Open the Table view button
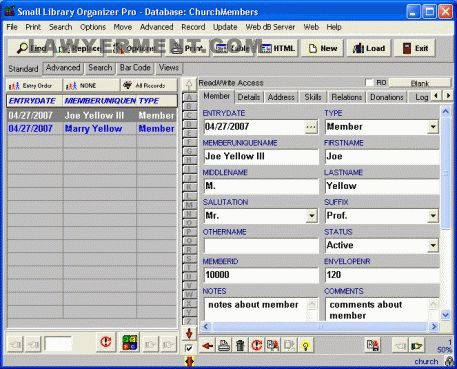This screenshot has height=369, width=457. [234, 49]
